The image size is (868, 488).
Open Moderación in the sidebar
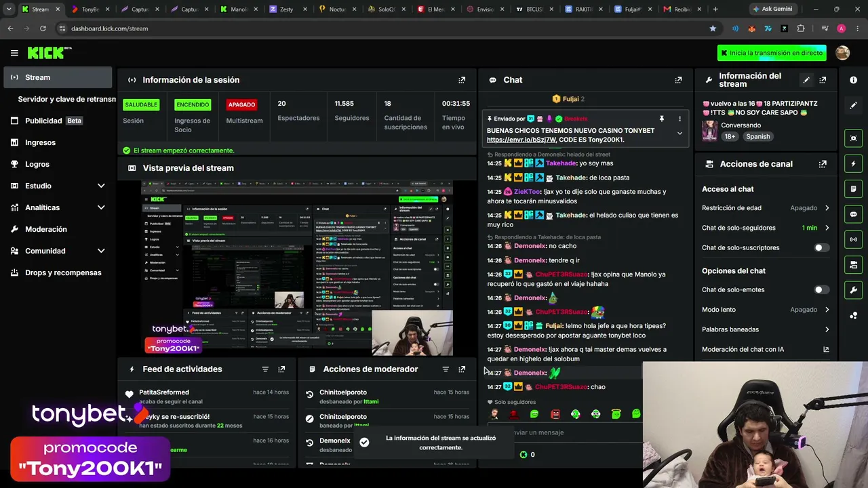tap(58, 229)
